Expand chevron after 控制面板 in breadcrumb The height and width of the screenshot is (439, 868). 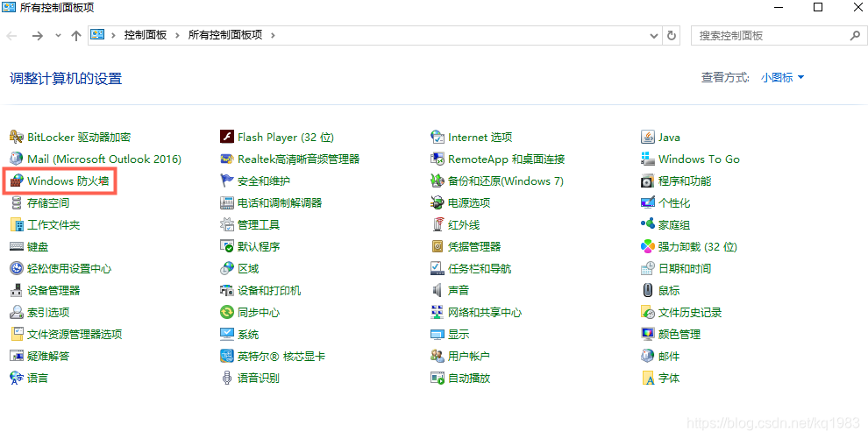178,35
